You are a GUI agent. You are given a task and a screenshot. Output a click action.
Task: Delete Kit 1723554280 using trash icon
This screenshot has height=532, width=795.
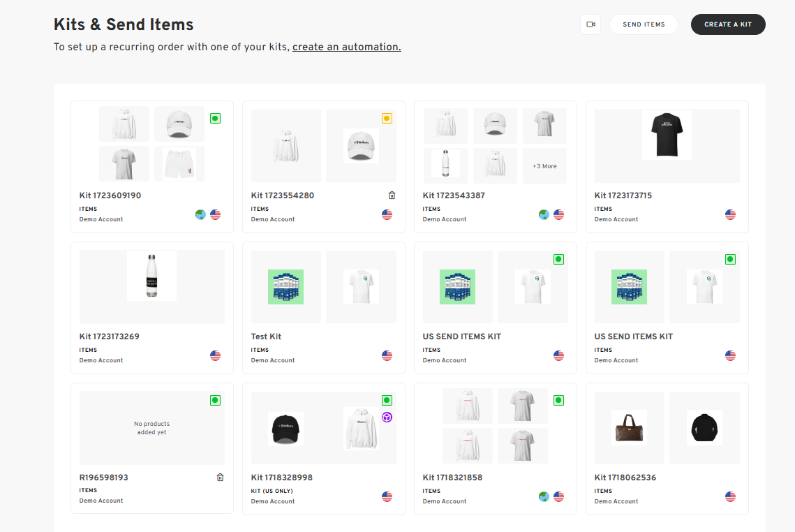pos(392,195)
